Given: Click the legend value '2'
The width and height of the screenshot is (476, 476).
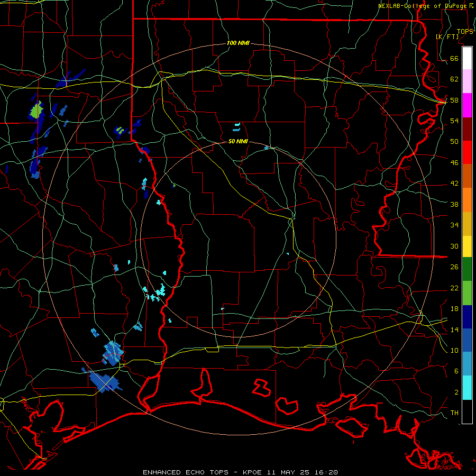Looking at the screenshot, I should [456, 392].
